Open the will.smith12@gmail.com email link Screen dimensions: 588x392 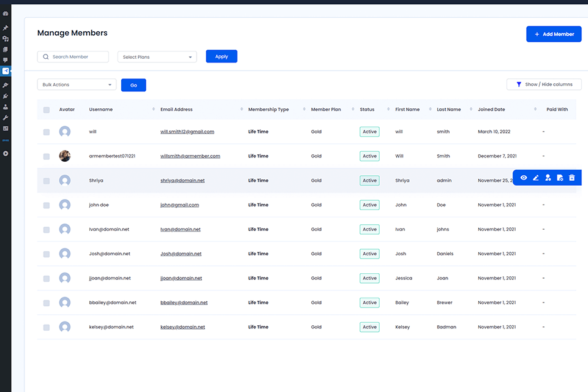[x=187, y=132]
